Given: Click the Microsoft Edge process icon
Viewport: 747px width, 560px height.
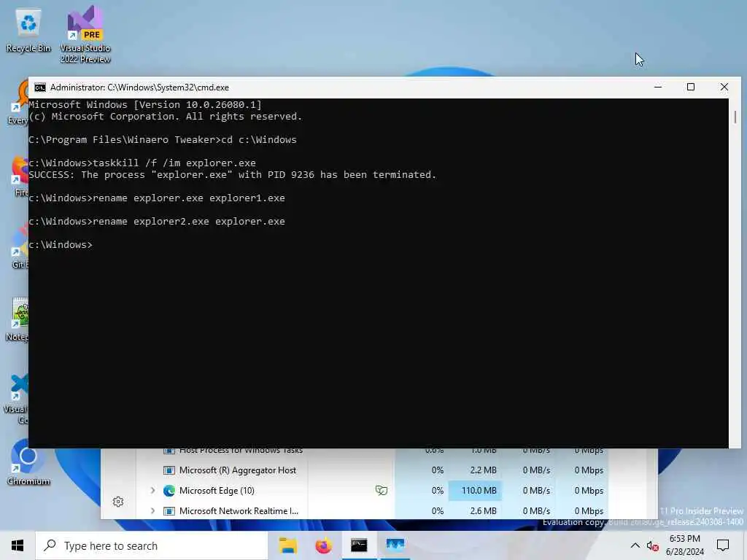Looking at the screenshot, I should click(169, 491).
